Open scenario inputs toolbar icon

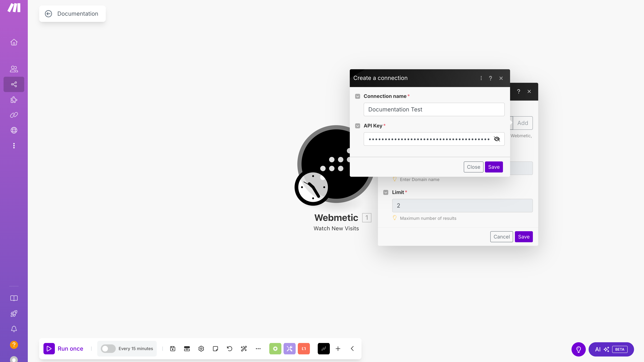[187, 348]
